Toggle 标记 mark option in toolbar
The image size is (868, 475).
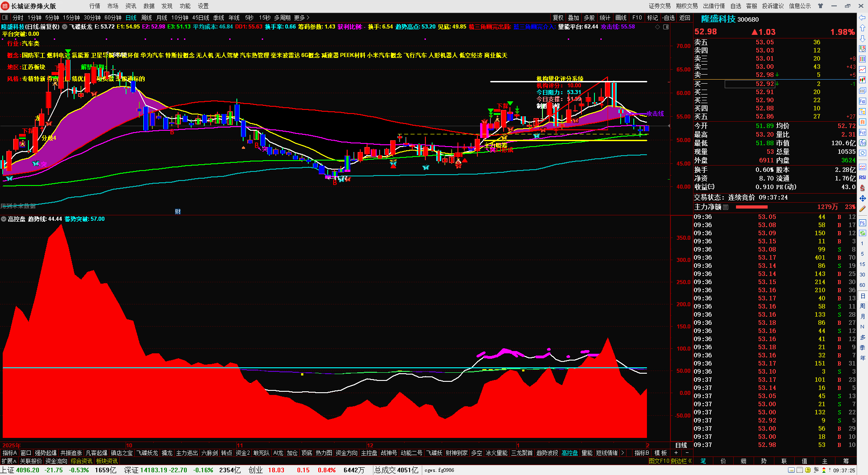tap(653, 18)
